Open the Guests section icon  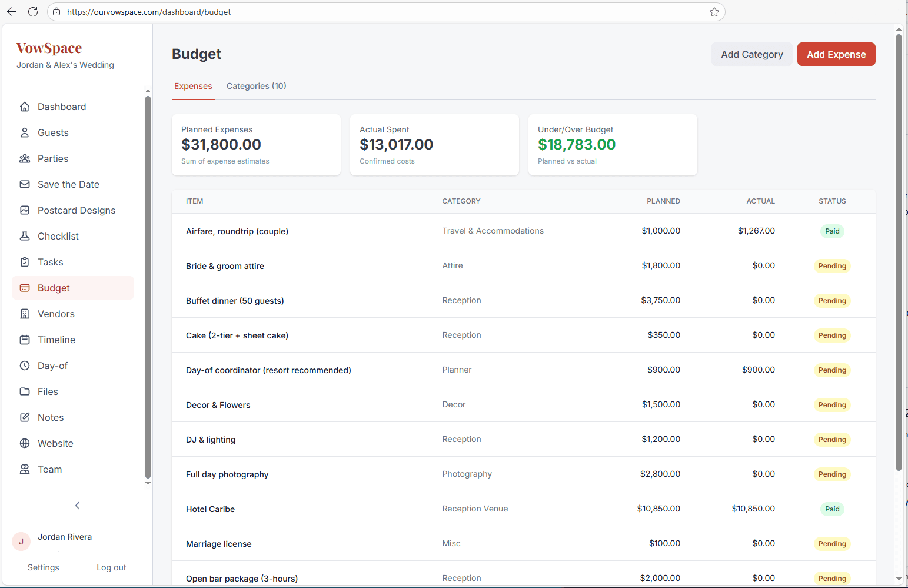24,132
